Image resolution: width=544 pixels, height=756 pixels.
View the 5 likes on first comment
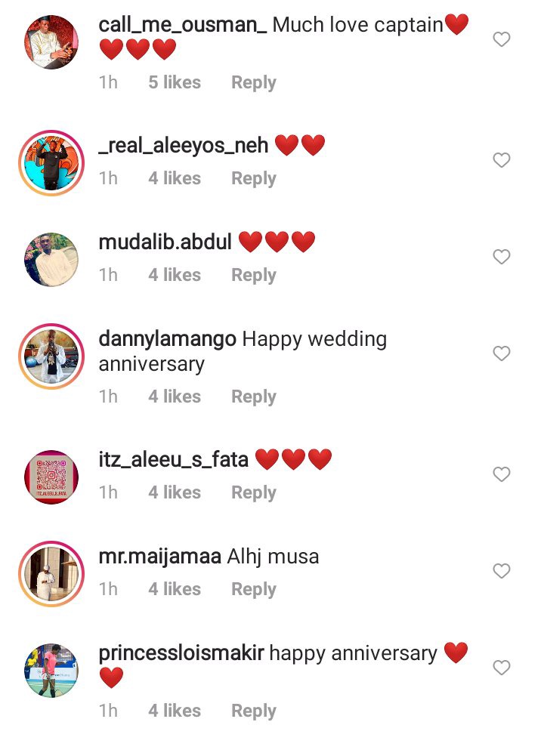[175, 82]
